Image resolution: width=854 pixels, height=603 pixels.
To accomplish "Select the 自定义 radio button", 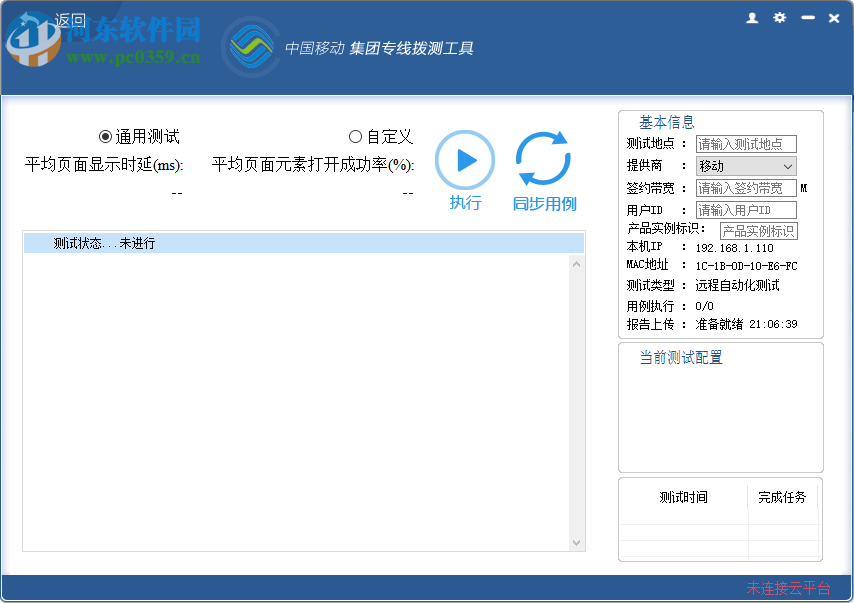I will pos(355,136).
